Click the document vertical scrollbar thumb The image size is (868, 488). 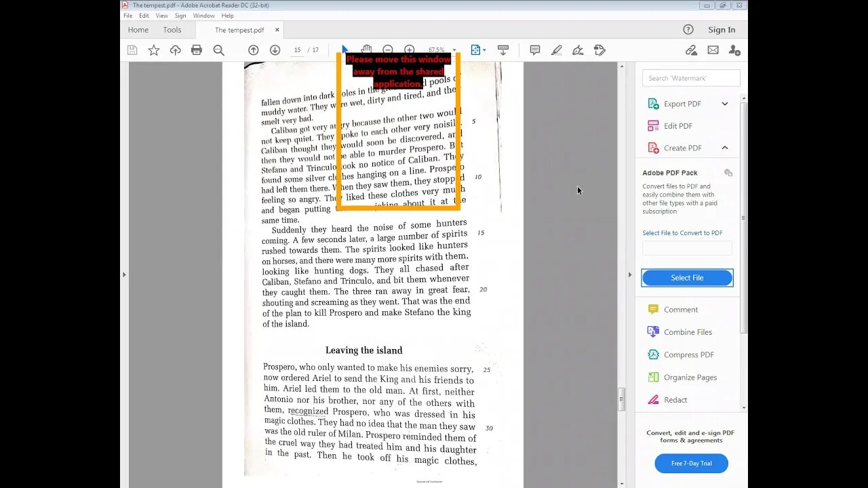coord(621,399)
